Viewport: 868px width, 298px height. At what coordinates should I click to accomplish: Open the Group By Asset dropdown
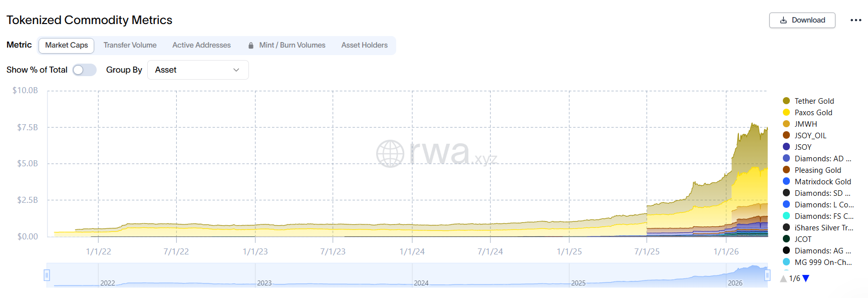(x=198, y=70)
